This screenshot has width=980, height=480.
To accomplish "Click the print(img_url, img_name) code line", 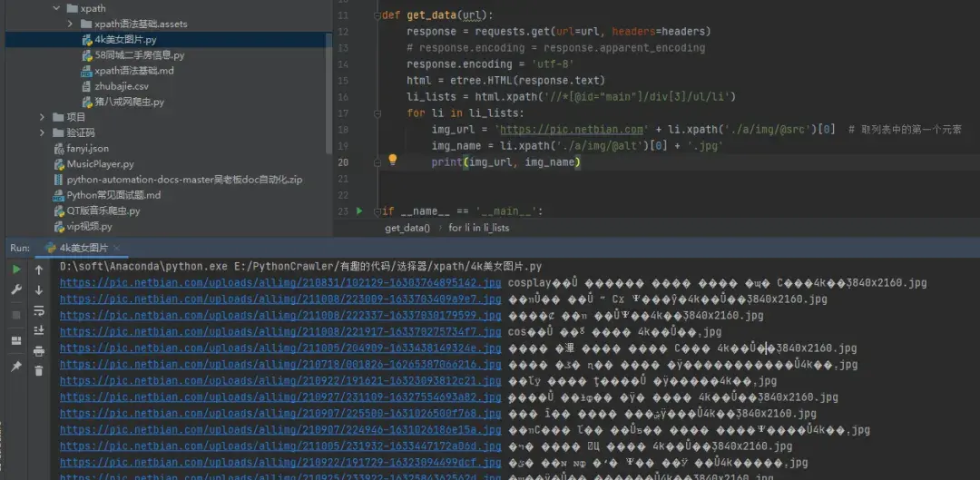I will click(506, 162).
